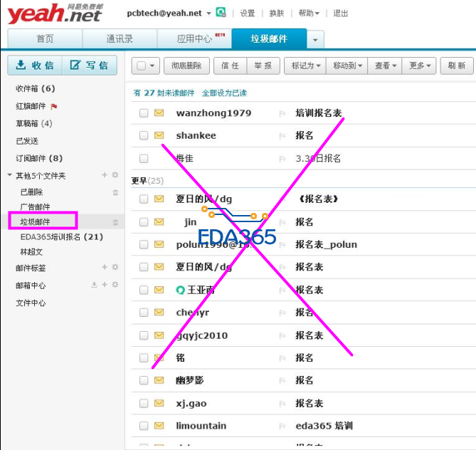Click plus icon to add folder in 其他5个文件夹

(x=105, y=175)
